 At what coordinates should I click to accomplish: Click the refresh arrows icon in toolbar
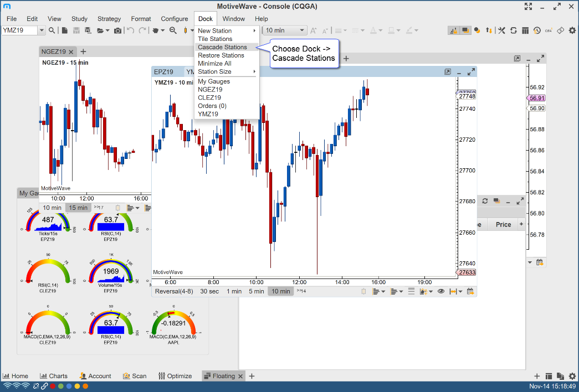(x=514, y=30)
